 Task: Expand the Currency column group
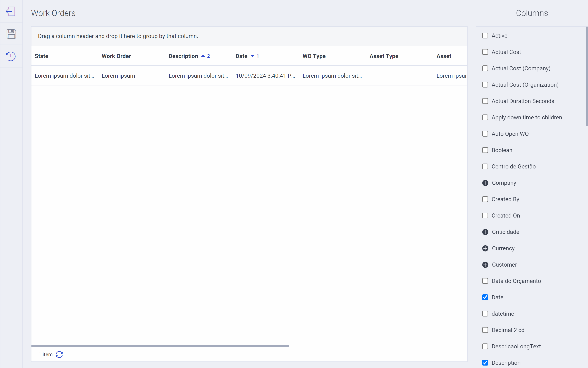coord(485,248)
